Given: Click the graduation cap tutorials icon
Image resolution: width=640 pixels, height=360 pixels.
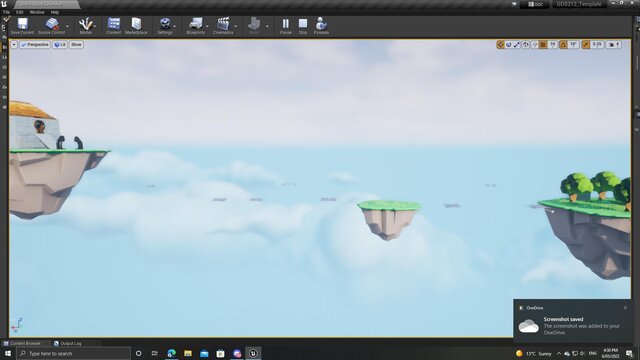Looking at the screenshot, I should [514, 4].
